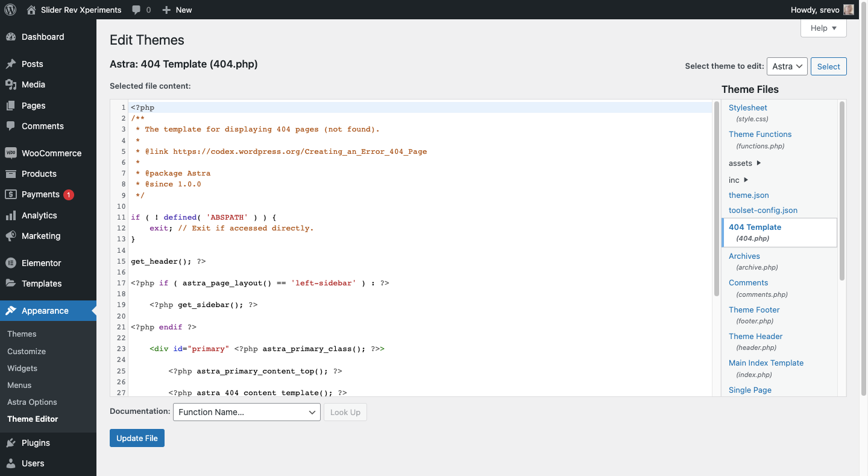Open the site home icon in admin bar

(x=31, y=10)
